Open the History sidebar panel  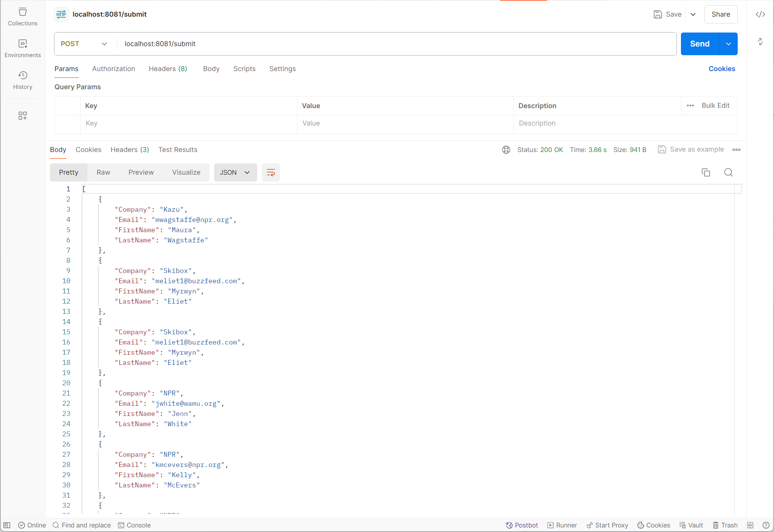[x=23, y=80]
